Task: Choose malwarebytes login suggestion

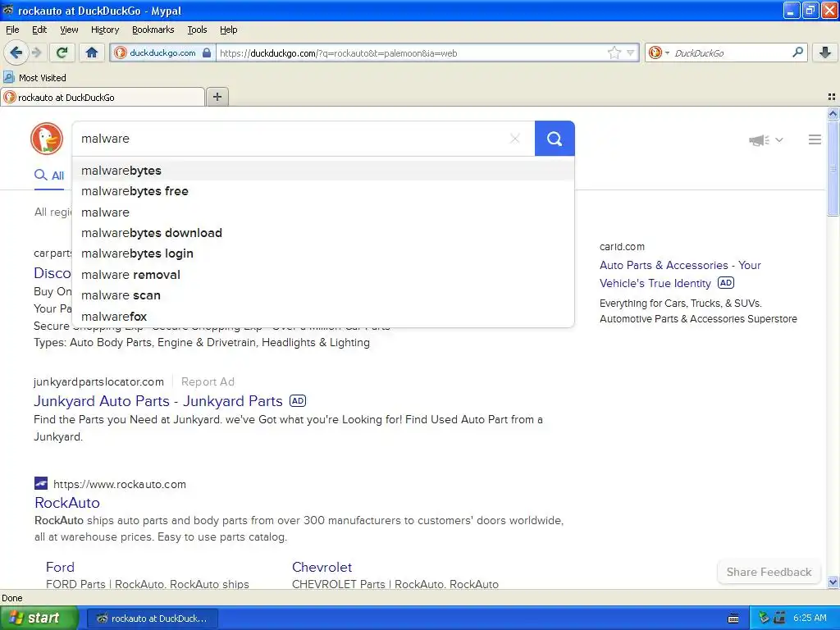Action: click(323, 253)
